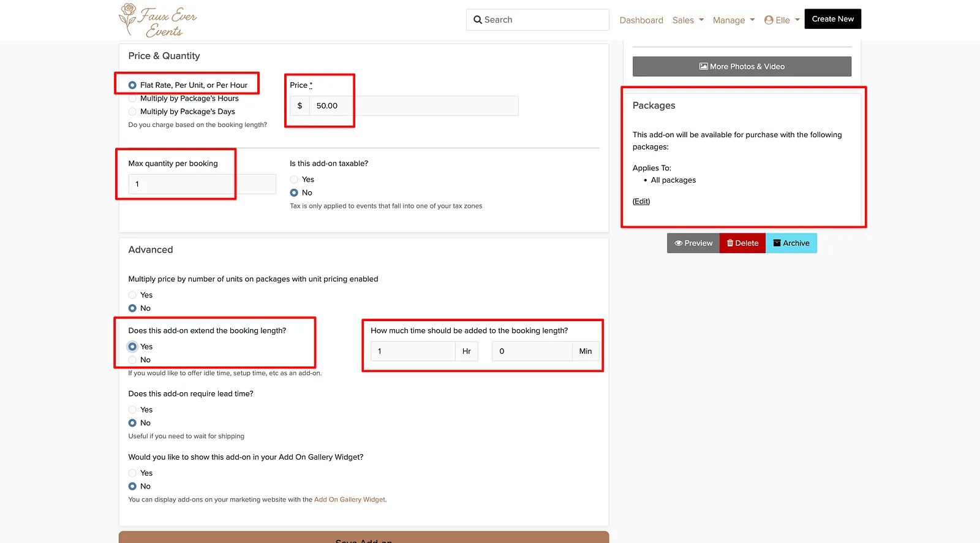
Task: Click the 'All packages' list item
Action: coord(673,180)
